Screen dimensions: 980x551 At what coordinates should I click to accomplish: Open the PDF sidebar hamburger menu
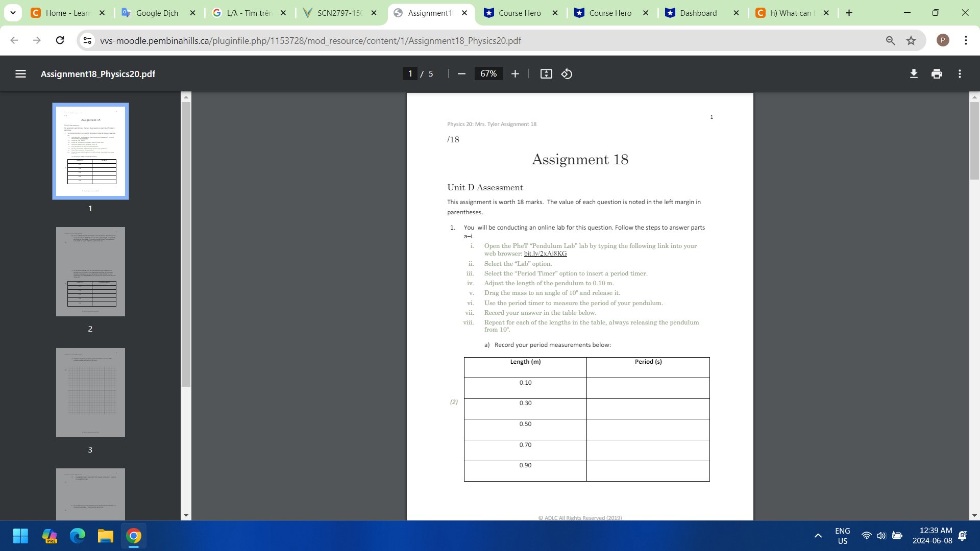click(20, 73)
